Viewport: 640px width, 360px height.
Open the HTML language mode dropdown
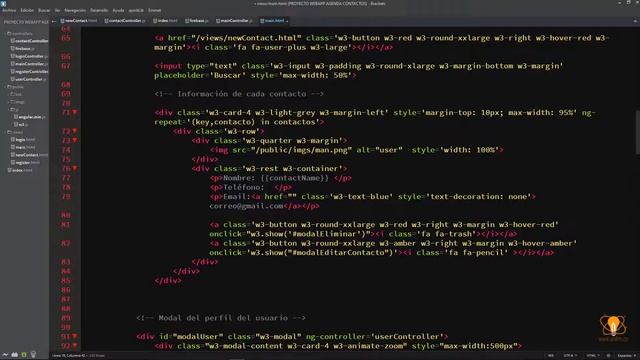tap(593, 356)
